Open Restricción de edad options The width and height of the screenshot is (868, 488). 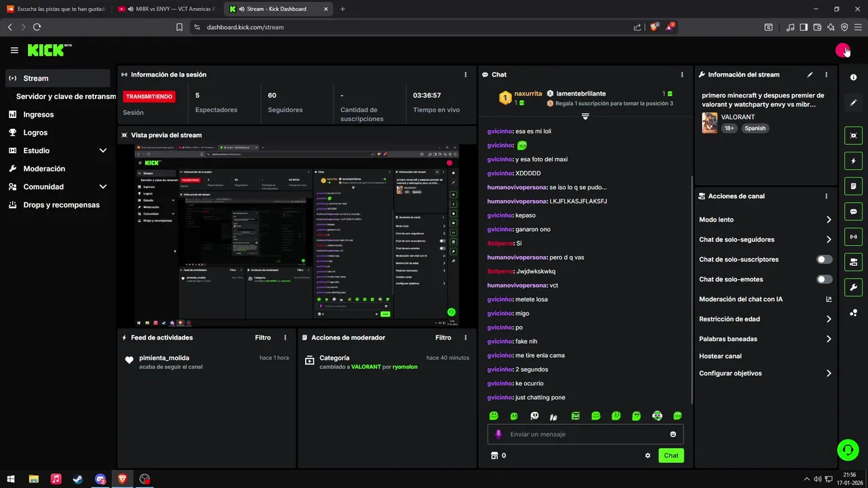tap(765, 319)
